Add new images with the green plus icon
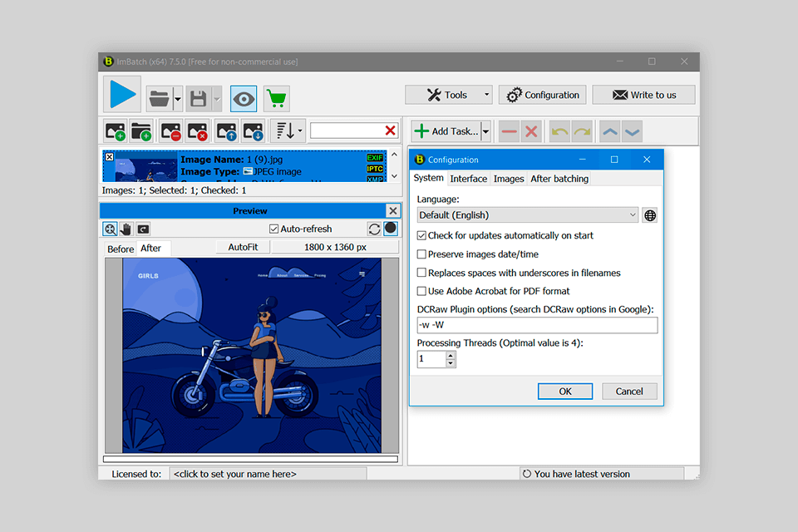The image size is (798, 532). pyautogui.click(x=116, y=131)
